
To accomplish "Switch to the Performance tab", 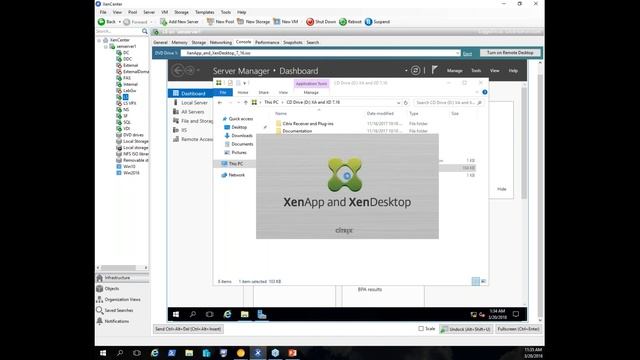I will tap(267, 42).
